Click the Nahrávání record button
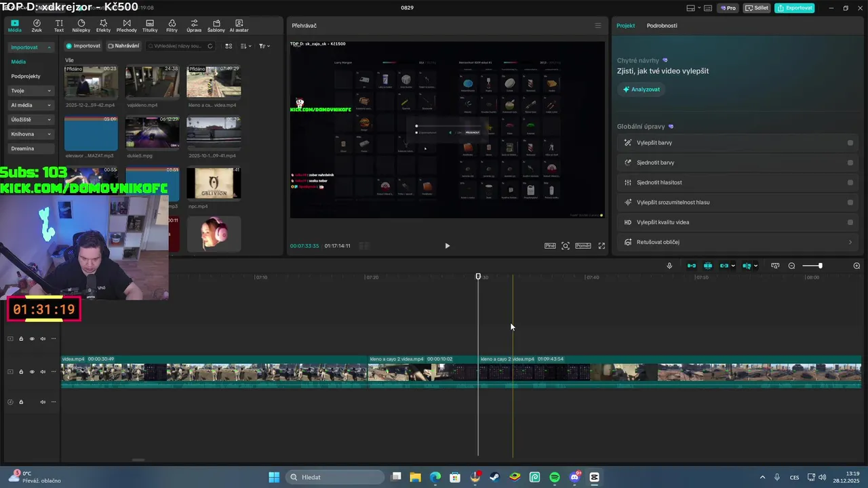 [123, 46]
